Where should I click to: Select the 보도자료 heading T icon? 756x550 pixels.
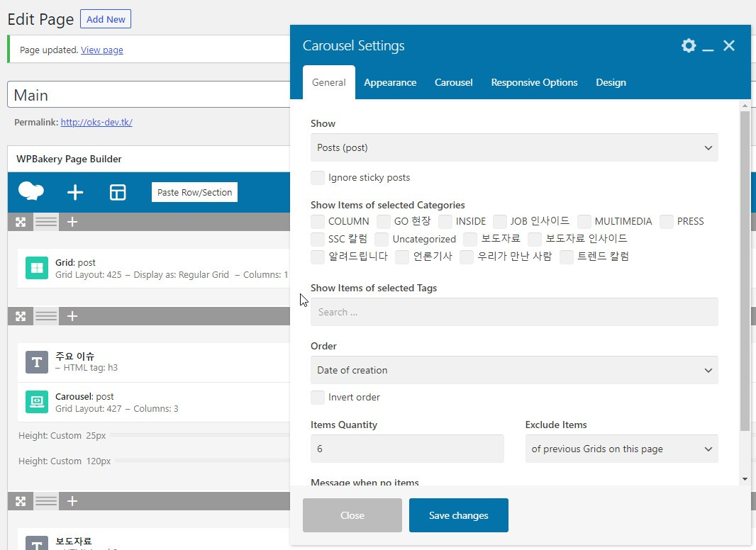pyautogui.click(x=37, y=543)
